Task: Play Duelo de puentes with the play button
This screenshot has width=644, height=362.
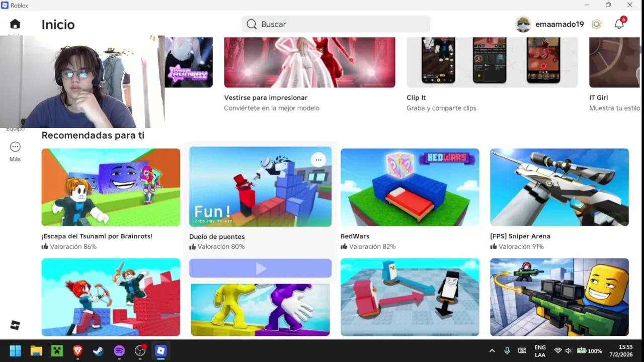Action: tap(260, 268)
